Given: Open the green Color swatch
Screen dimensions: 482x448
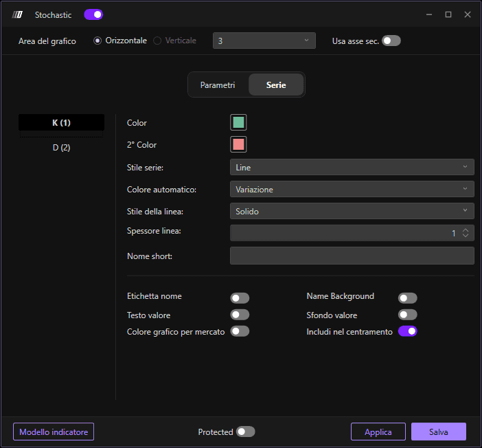Looking at the screenshot, I should click(x=238, y=122).
